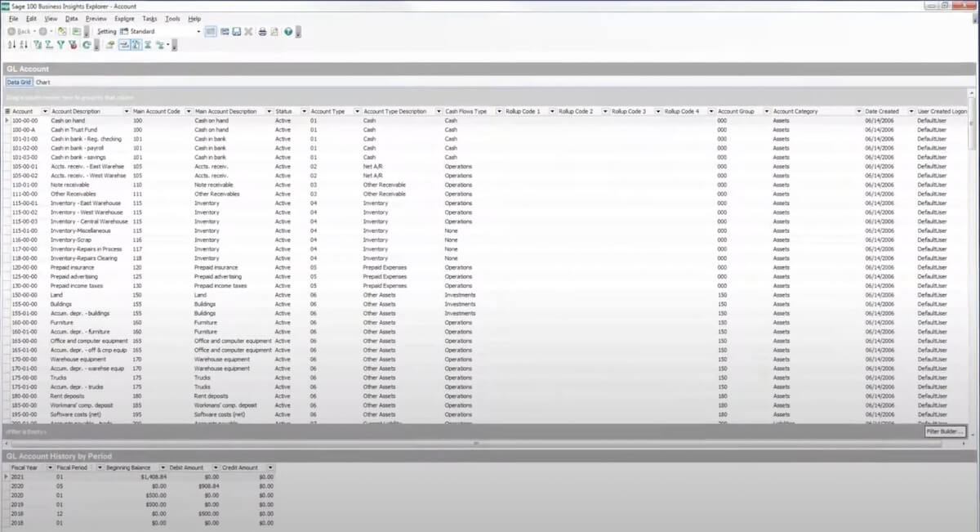Open the Standard view dropdown
This screenshot has width=980, height=532.
[198, 31]
